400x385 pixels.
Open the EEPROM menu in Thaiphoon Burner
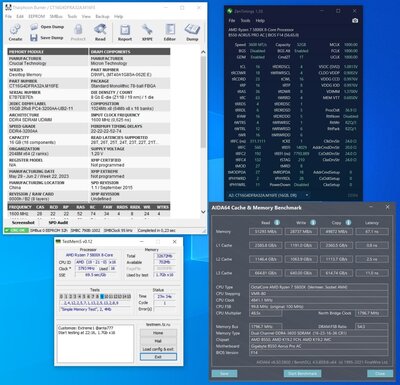(x=36, y=16)
